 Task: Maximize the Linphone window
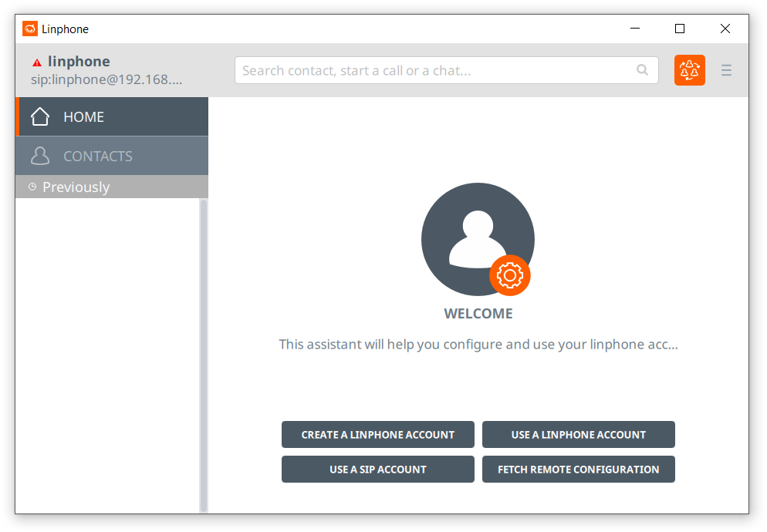(x=680, y=29)
